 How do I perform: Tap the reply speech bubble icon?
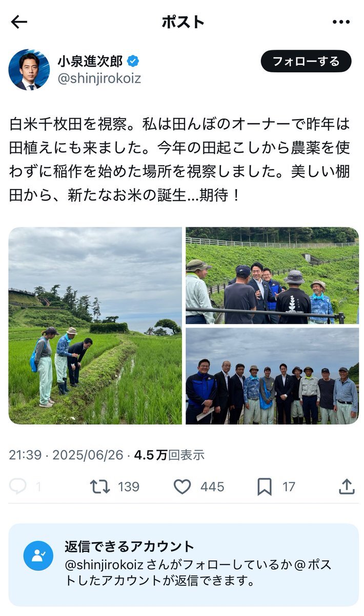point(18,487)
